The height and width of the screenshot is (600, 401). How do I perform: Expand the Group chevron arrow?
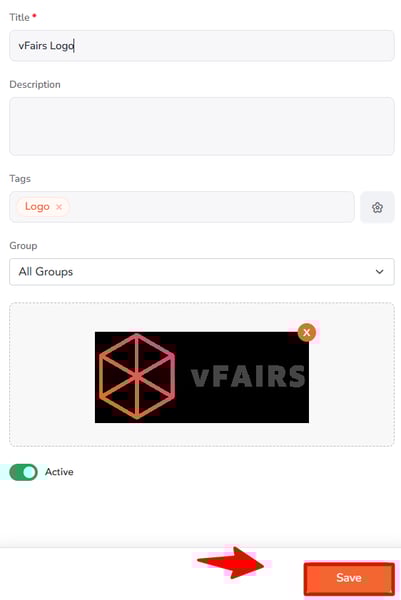pos(379,272)
